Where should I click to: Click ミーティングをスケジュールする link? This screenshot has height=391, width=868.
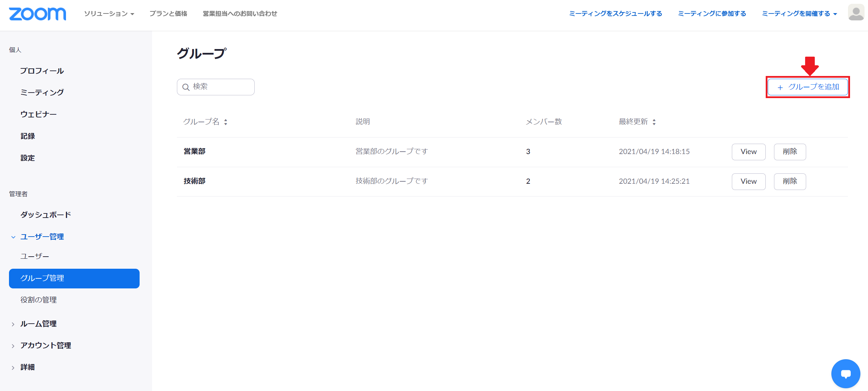coord(615,13)
